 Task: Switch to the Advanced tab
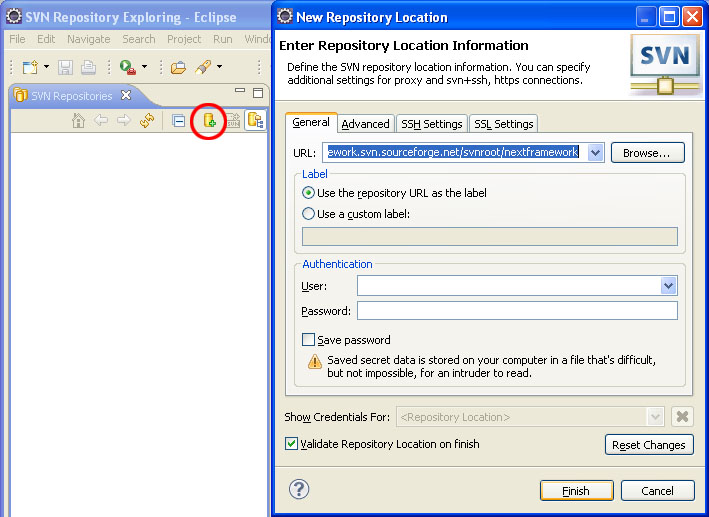tap(365, 124)
